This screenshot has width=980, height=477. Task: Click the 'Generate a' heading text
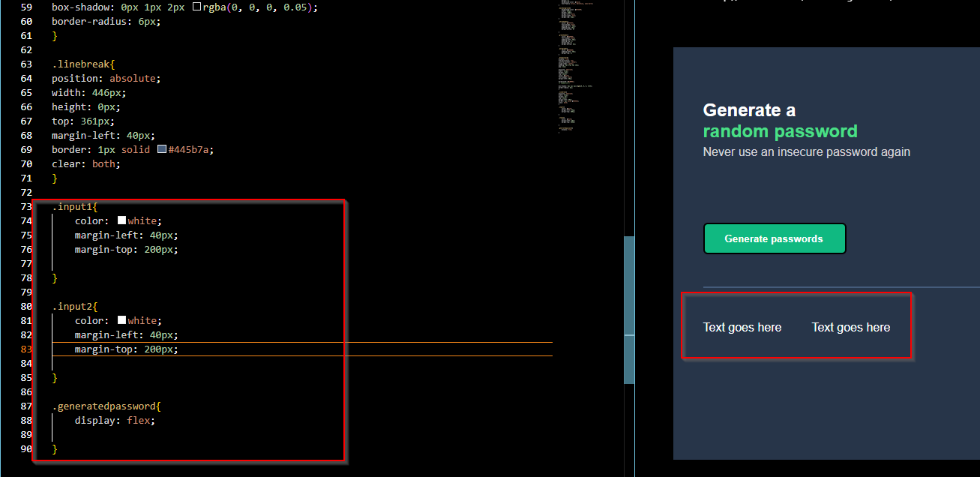(x=750, y=110)
